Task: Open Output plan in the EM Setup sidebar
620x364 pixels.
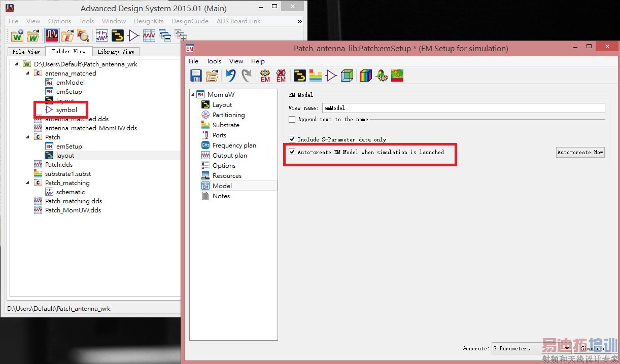Action: pos(229,156)
